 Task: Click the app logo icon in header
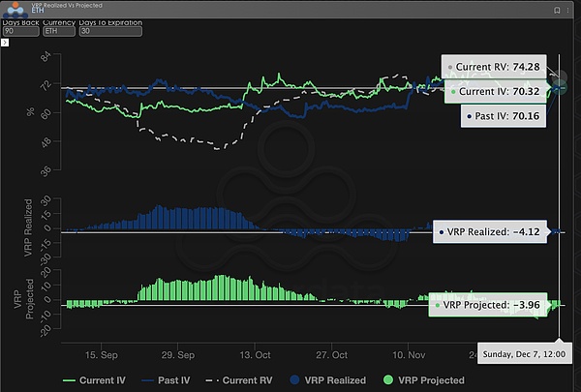click(14, 9)
